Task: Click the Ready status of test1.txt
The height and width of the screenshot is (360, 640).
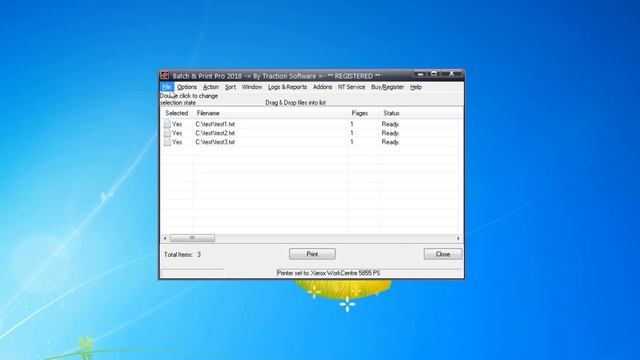Action: click(x=391, y=124)
